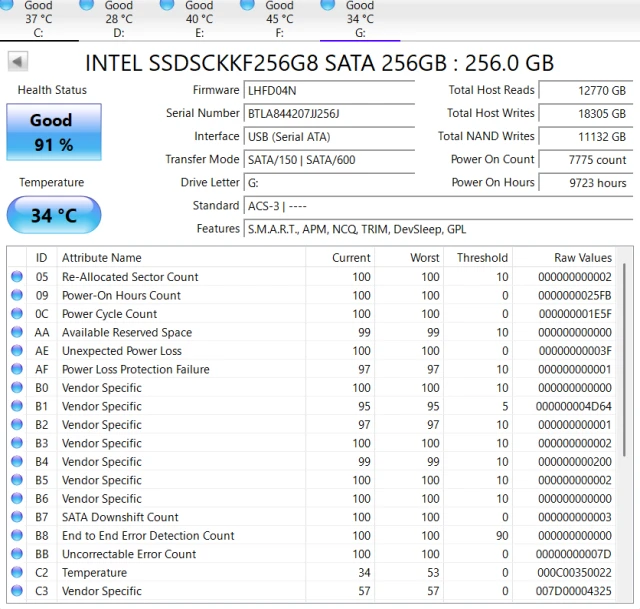This screenshot has height=609, width=640.
Task: Click the Raw Values column header
Action: coord(564,258)
